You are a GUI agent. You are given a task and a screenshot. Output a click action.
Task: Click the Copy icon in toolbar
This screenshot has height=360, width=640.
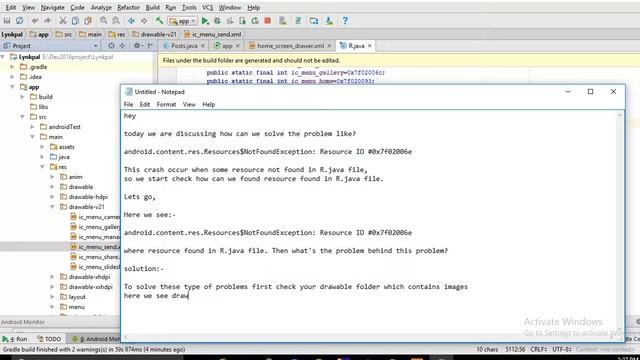(x=75, y=21)
